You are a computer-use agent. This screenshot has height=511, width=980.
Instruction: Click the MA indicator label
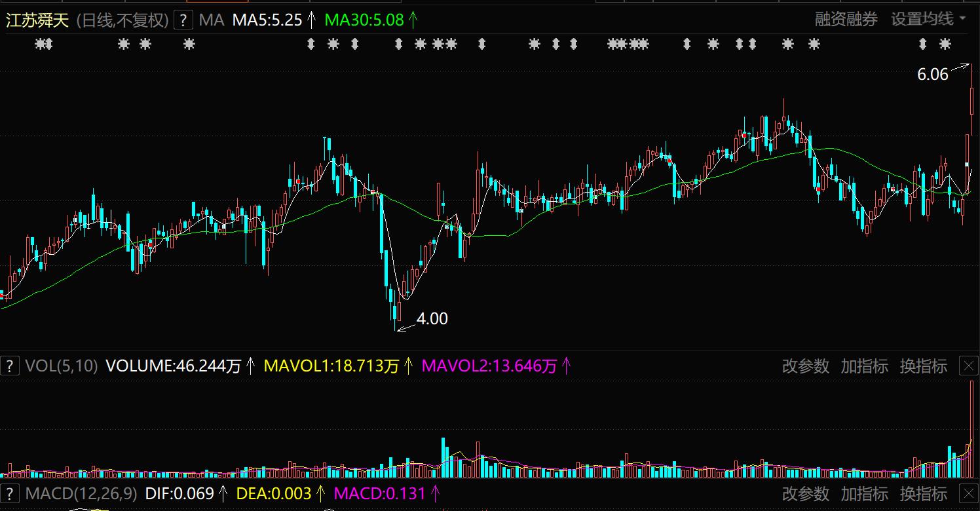tap(212, 20)
